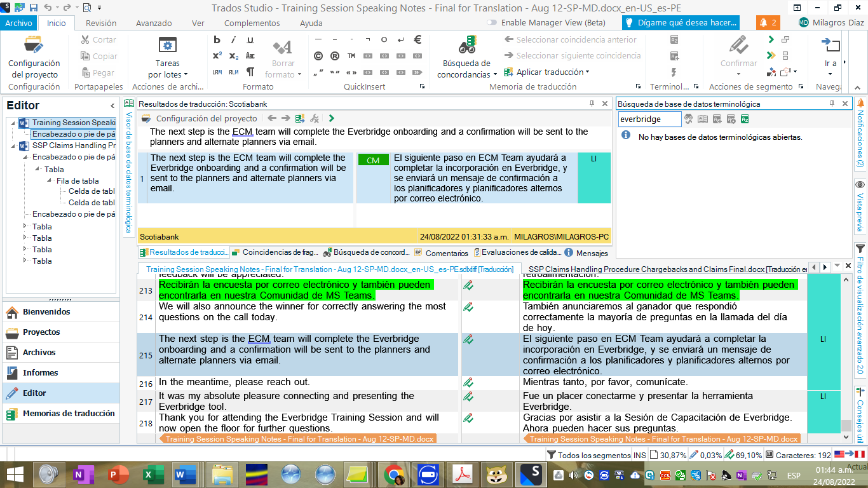Open the Ver ribbon tab
The width and height of the screenshot is (868, 488).
pyautogui.click(x=198, y=23)
